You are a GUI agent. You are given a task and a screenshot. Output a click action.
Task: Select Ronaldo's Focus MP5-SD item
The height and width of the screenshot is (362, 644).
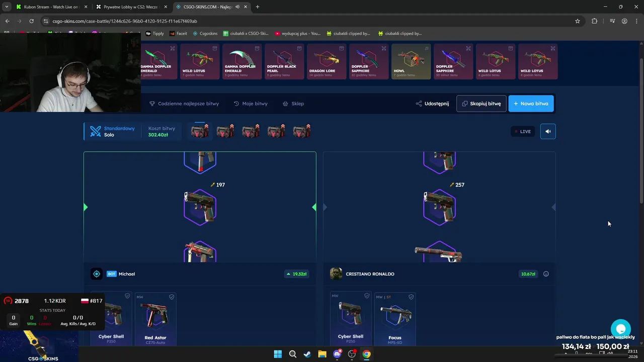[x=395, y=319]
